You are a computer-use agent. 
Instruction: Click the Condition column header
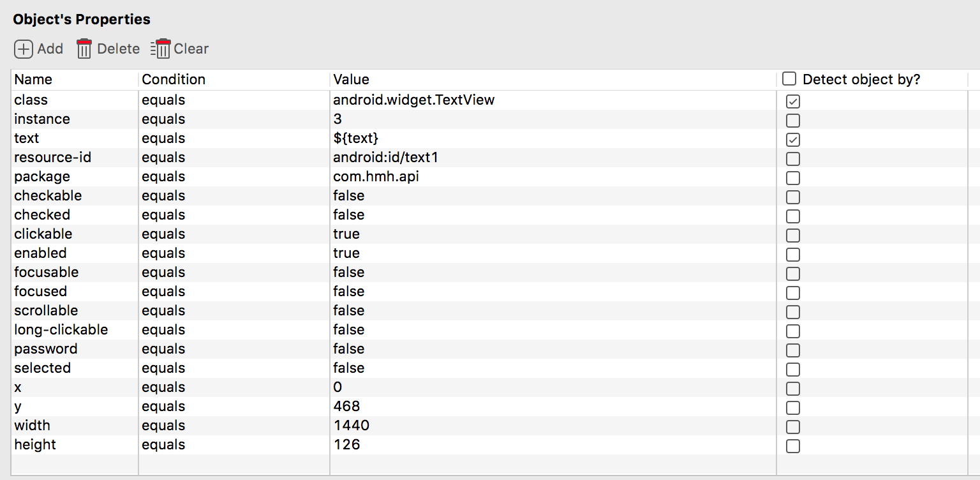tap(174, 80)
